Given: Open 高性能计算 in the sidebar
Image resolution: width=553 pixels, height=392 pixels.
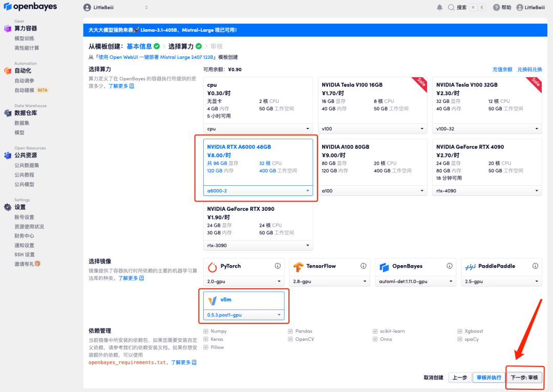Looking at the screenshot, I should [27, 48].
